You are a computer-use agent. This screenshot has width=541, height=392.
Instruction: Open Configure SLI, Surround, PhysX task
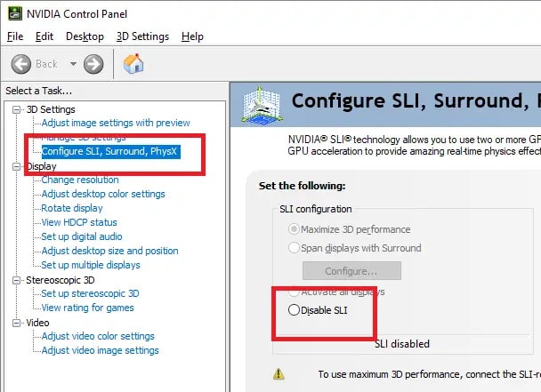(110, 152)
